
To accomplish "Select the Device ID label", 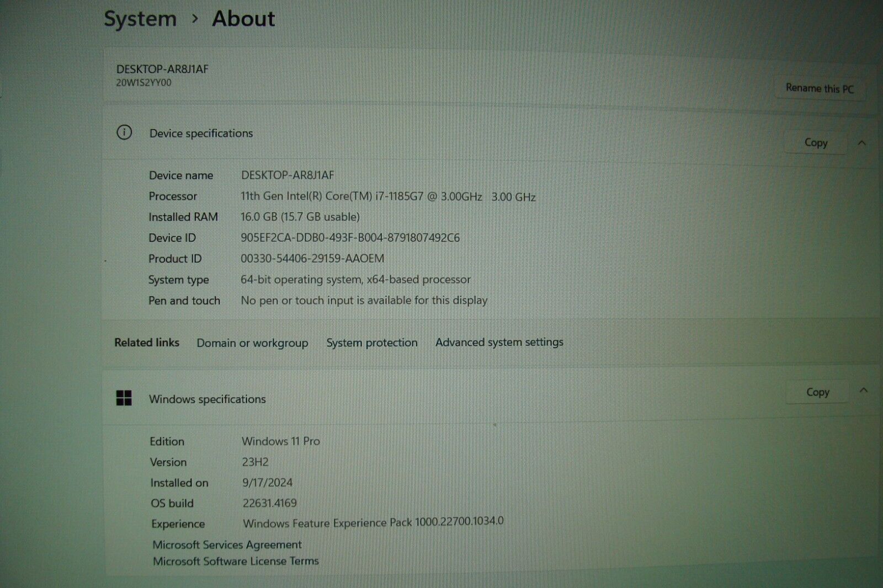I will [x=172, y=238].
